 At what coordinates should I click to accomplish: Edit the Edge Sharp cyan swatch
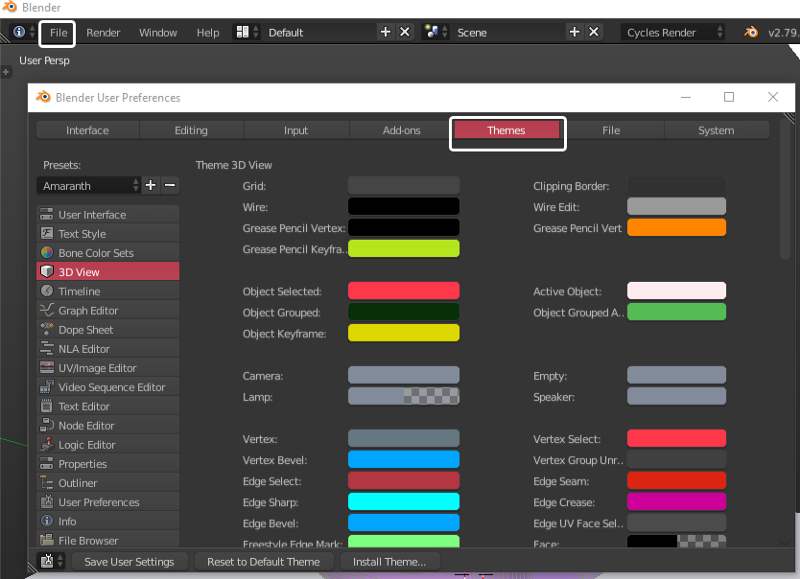tap(404, 502)
